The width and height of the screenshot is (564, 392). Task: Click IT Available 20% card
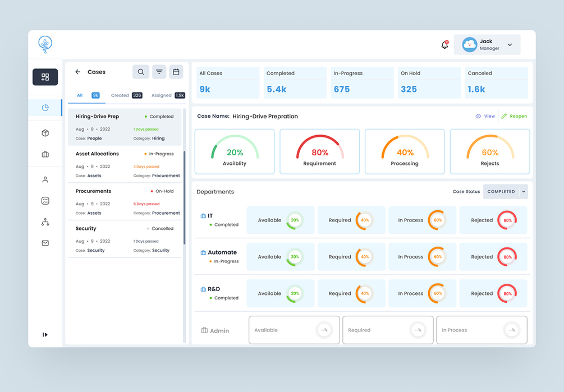281,220
